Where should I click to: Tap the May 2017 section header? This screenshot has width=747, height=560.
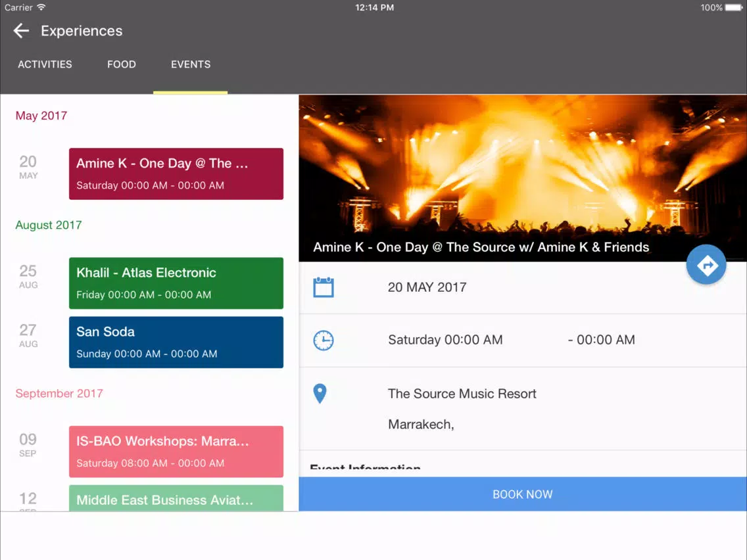[x=41, y=116]
